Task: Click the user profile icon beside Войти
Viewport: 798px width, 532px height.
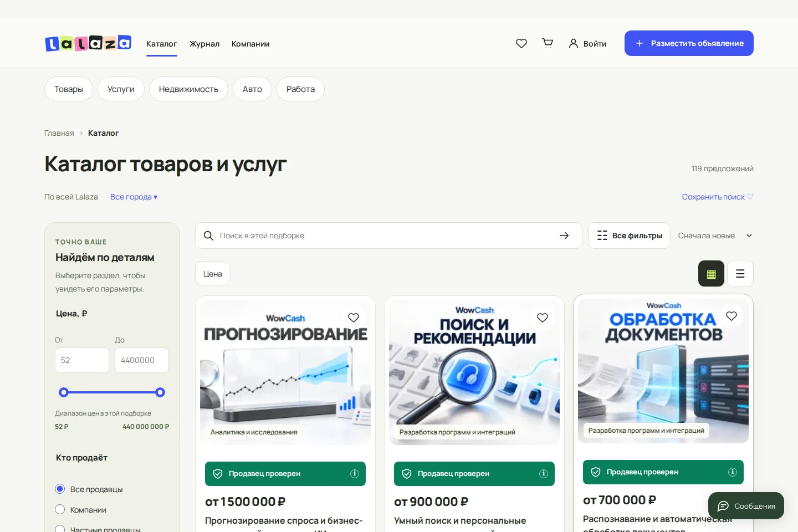Action: pyautogui.click(x=574, y=43)
